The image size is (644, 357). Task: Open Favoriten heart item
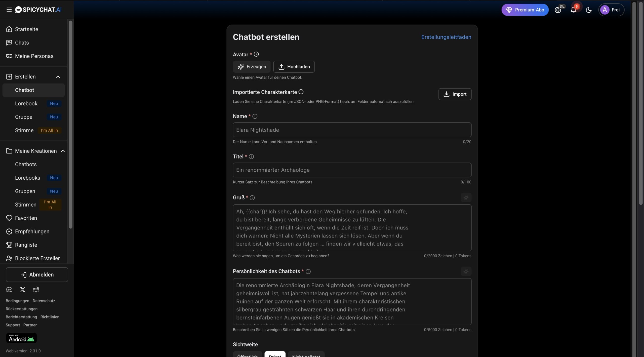pos(33,218)
